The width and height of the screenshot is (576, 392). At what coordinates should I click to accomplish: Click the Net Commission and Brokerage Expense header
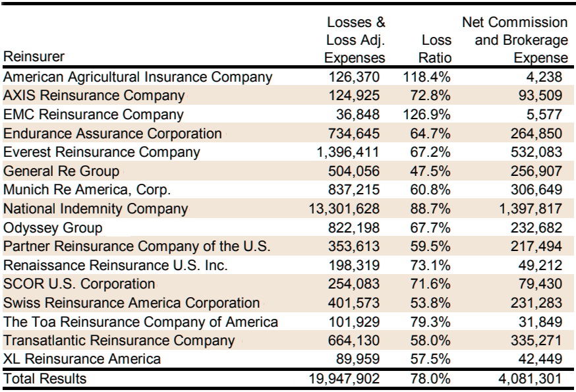click(x=515, y=40)
